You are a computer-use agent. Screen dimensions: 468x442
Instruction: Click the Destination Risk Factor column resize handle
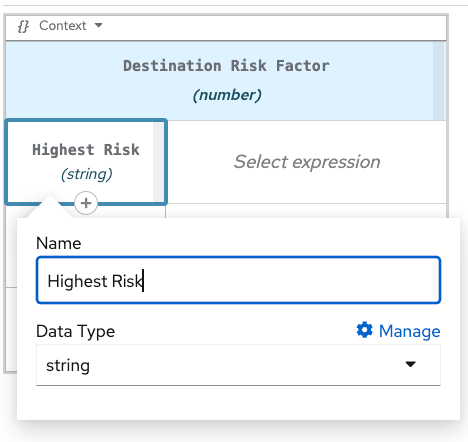tap(439, 81)
